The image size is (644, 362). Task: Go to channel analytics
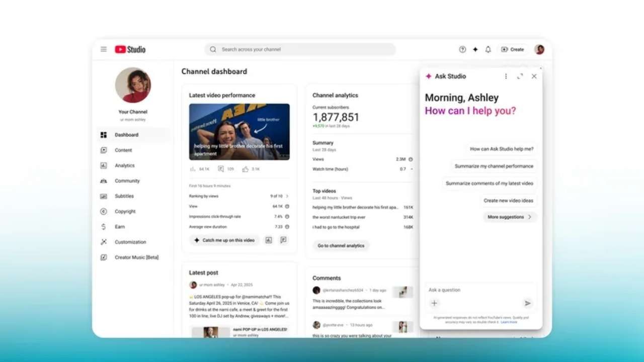click(x=341, y=245)
